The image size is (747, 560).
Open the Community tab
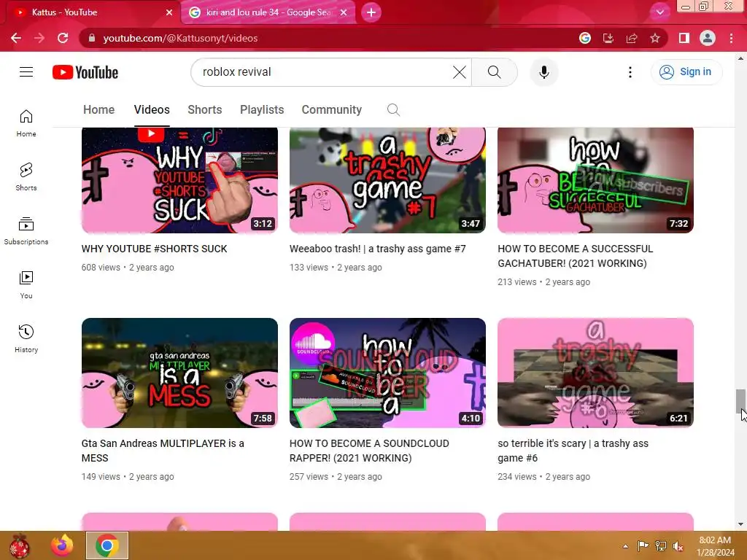[332, 109]
